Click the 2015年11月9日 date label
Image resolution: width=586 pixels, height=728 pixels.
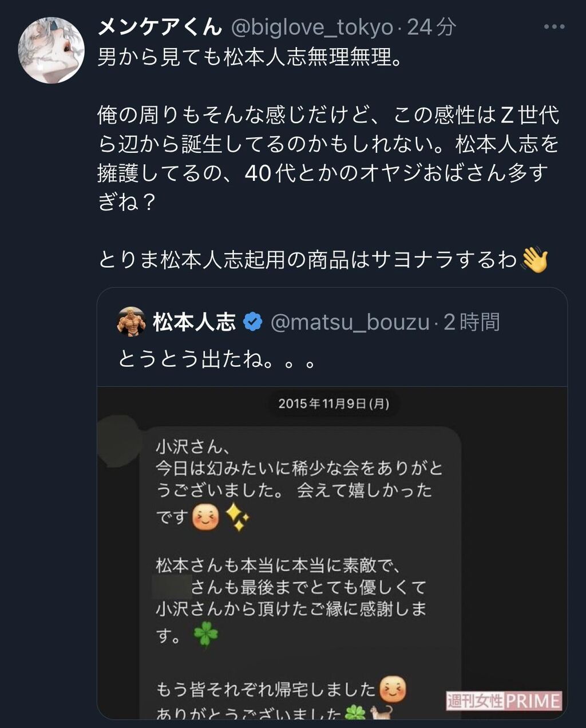point(334,403)
